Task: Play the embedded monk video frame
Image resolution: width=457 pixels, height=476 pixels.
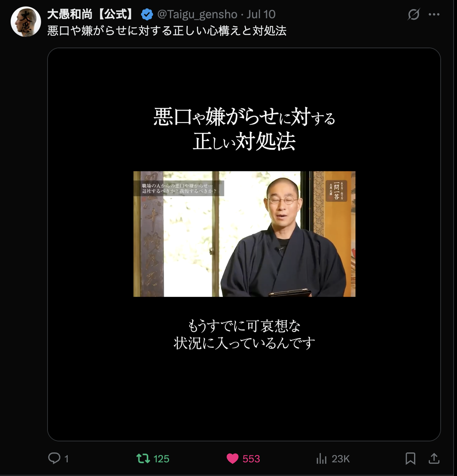Action: pyautogui.click(x=244, y=234)
